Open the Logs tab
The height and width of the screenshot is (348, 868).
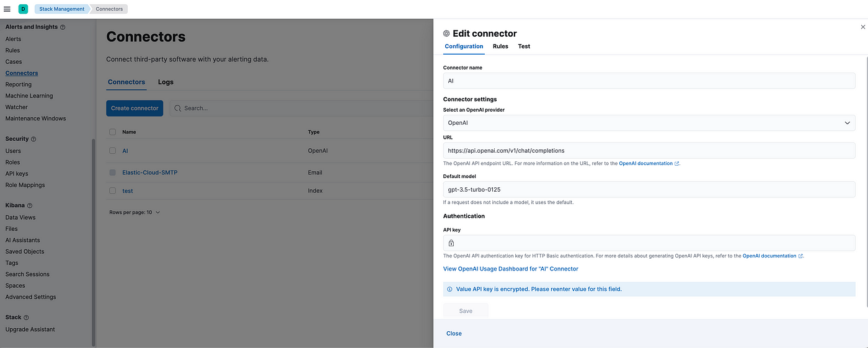(x=166, y=82)
